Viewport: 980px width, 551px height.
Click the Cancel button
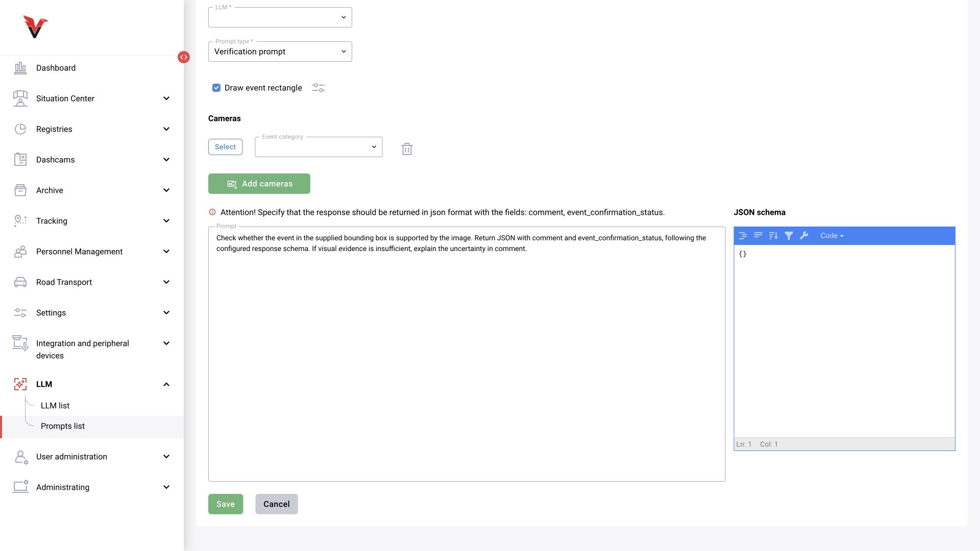277,504
